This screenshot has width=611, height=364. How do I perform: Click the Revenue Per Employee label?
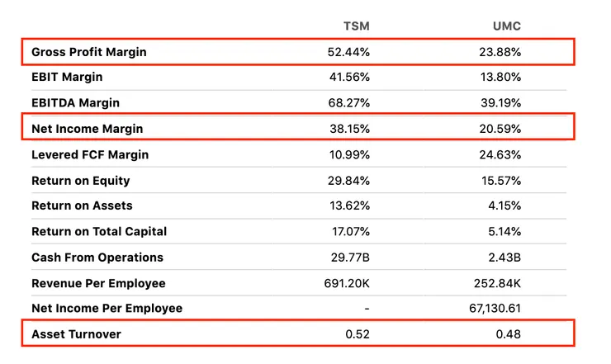(x=98, y=283)
